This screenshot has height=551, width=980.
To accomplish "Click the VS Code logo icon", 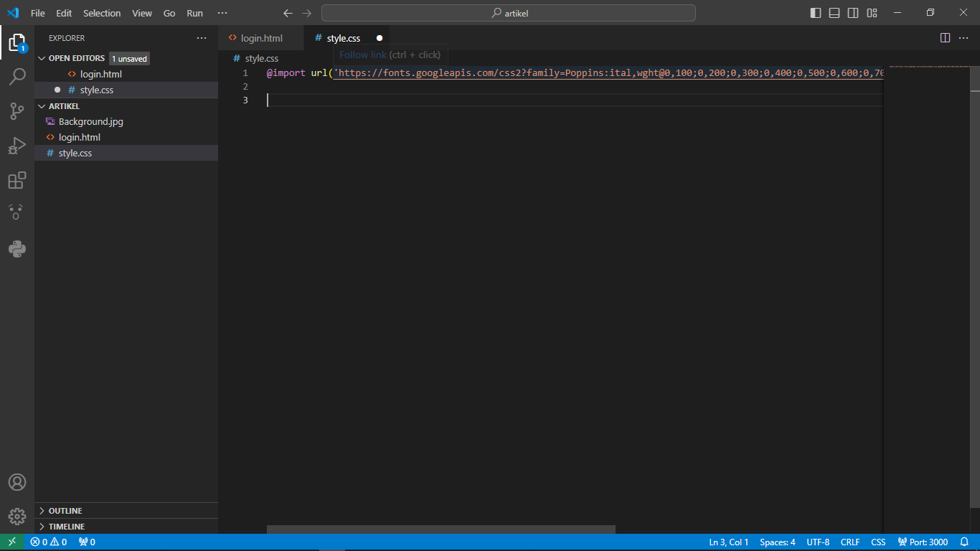I will (x=13, y=13).
